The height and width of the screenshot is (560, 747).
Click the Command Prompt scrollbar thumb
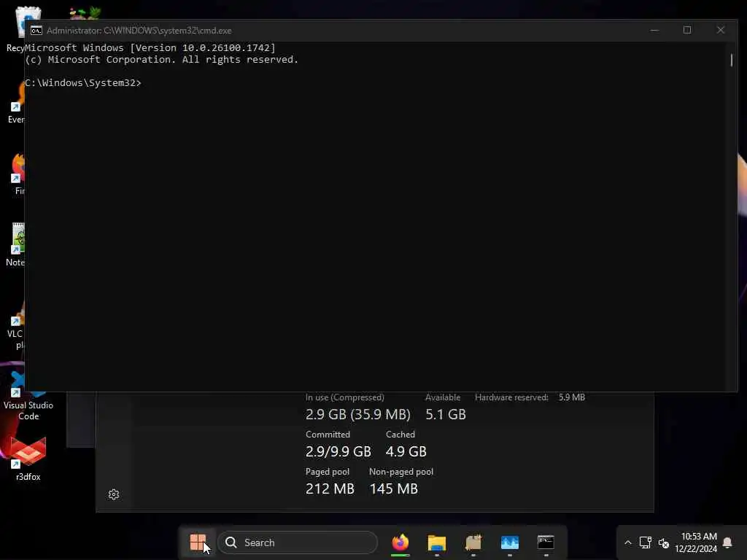732,60
